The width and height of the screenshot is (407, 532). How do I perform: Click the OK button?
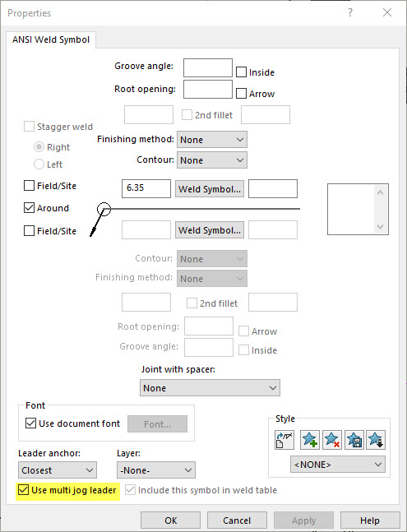[x=170, y=520]
